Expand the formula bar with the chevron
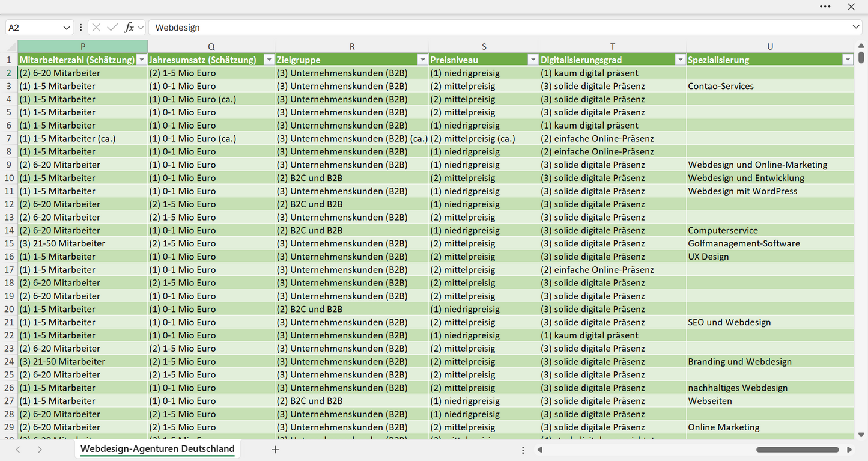Image resolution: width=868 pixels, height=461 pixels. tap(857, 28)
